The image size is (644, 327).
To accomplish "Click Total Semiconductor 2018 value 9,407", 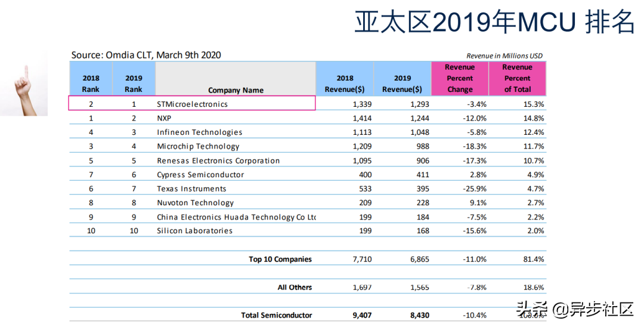I will [x=362, y=315].
